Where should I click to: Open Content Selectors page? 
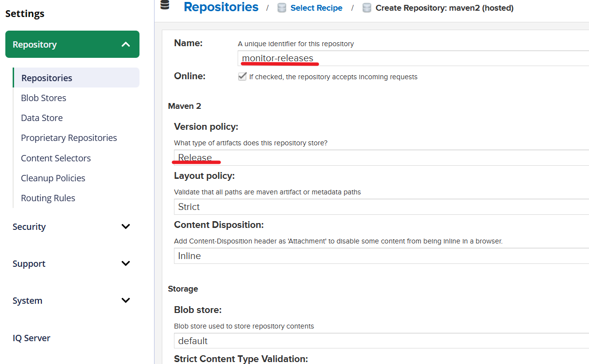click(56, 158)
